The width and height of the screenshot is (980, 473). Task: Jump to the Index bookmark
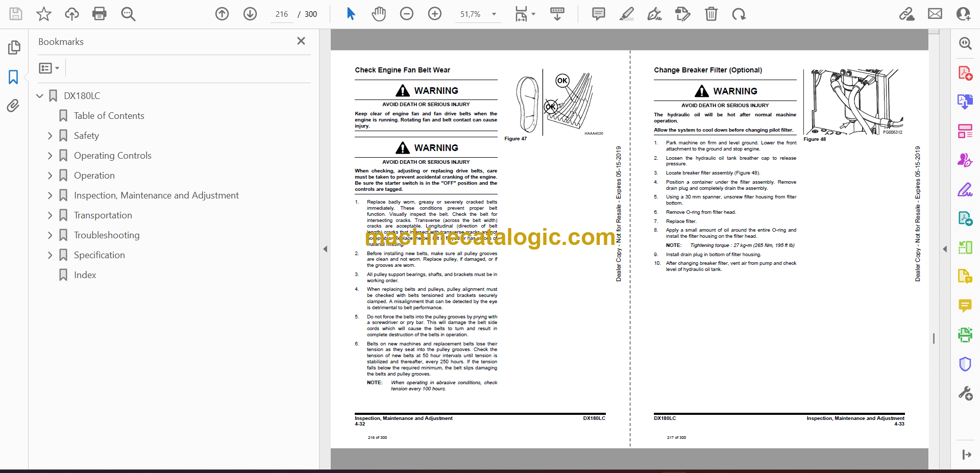pos(85,275)
